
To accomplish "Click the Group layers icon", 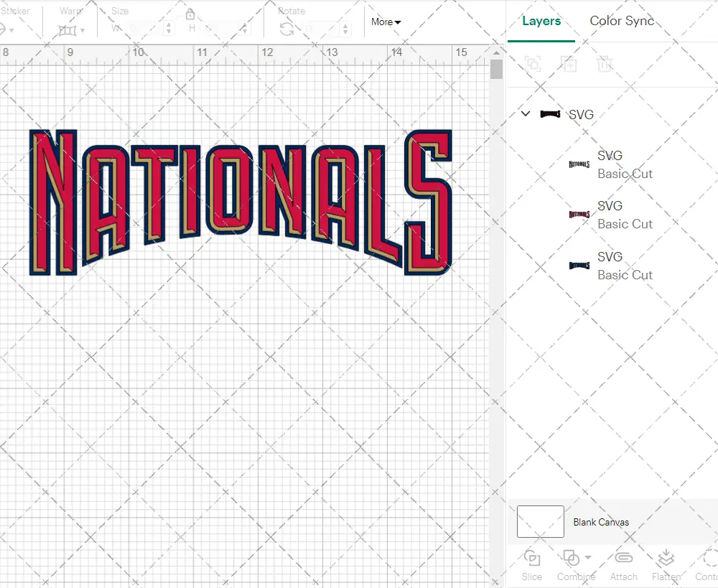I will 533,64.
